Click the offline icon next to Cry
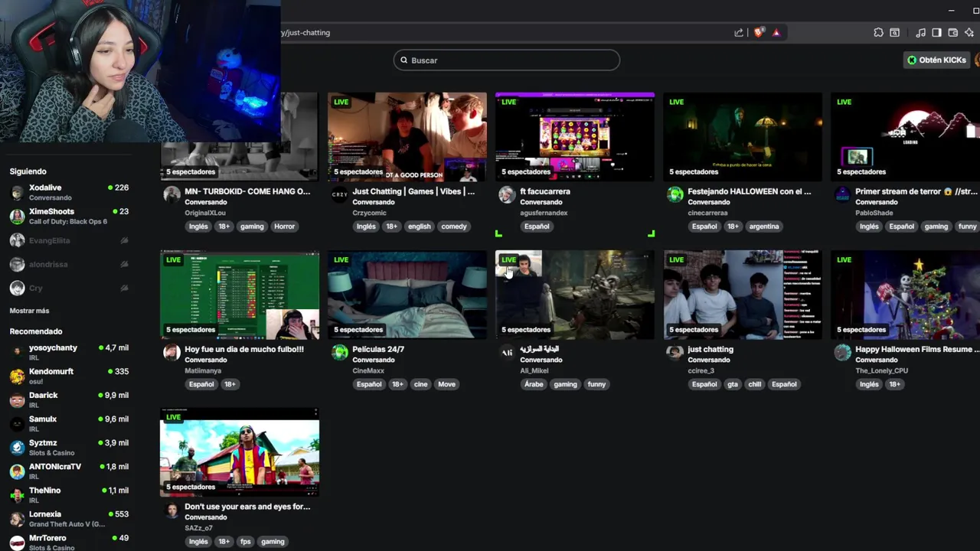 pos(124,288)
